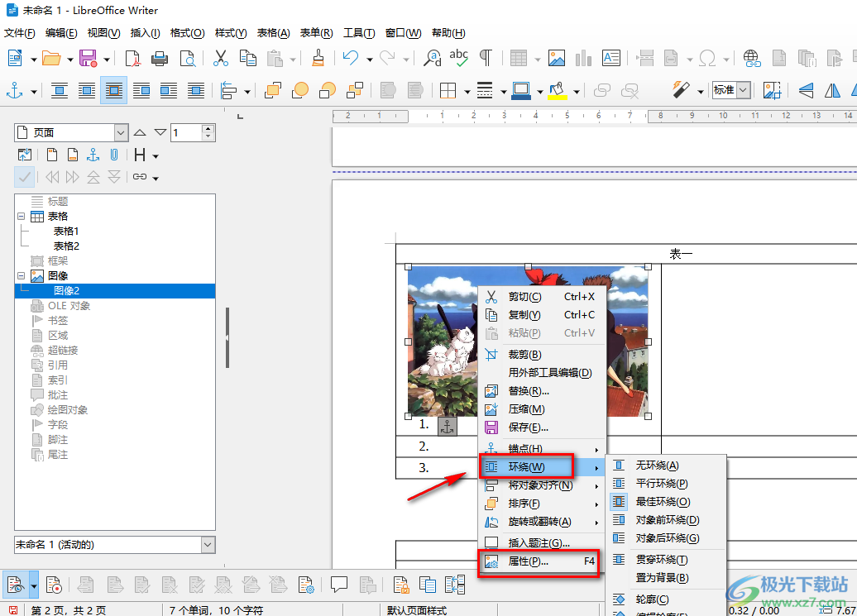The width and height of the screenshot is (857, 616).
Task: Click the Insert Hyperlink globe icon
Action: [751, 58]
